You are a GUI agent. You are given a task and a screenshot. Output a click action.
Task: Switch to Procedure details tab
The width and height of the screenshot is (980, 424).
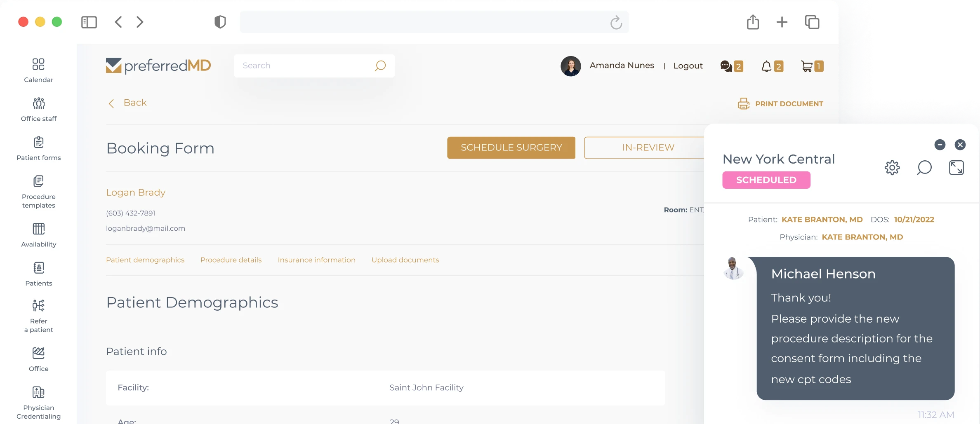[x=231, y=260]
